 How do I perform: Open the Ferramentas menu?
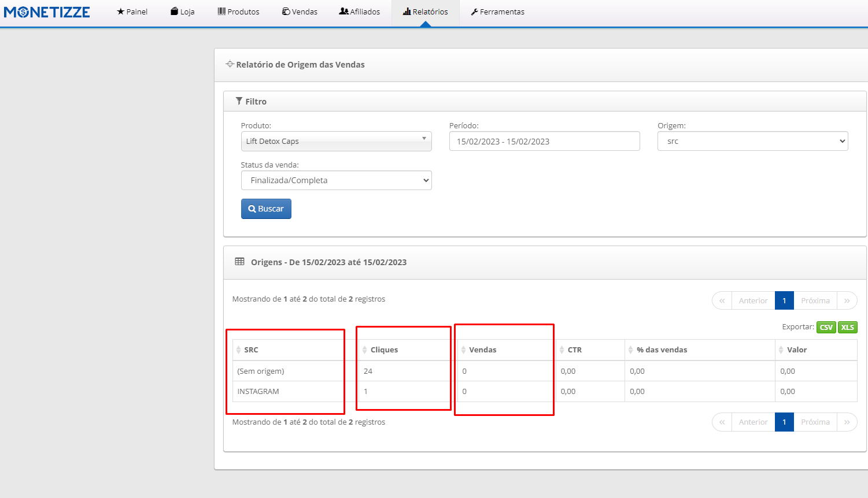pyautogui.click(x=497, y=12)
